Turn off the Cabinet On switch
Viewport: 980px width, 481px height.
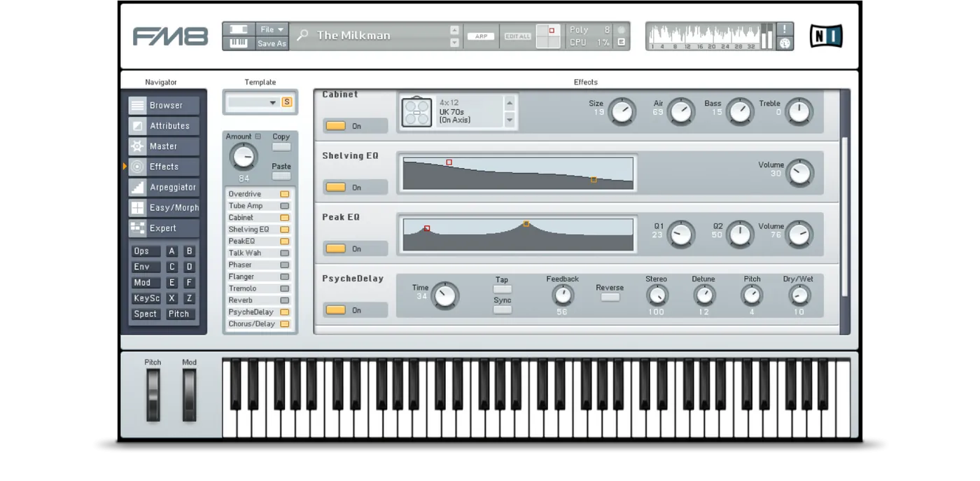click(336, 126)
